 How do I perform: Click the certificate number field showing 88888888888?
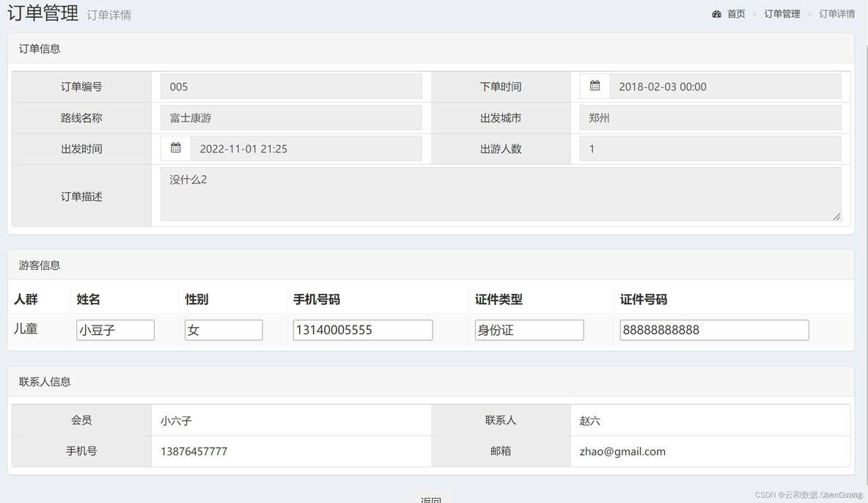tap(713, 330)
